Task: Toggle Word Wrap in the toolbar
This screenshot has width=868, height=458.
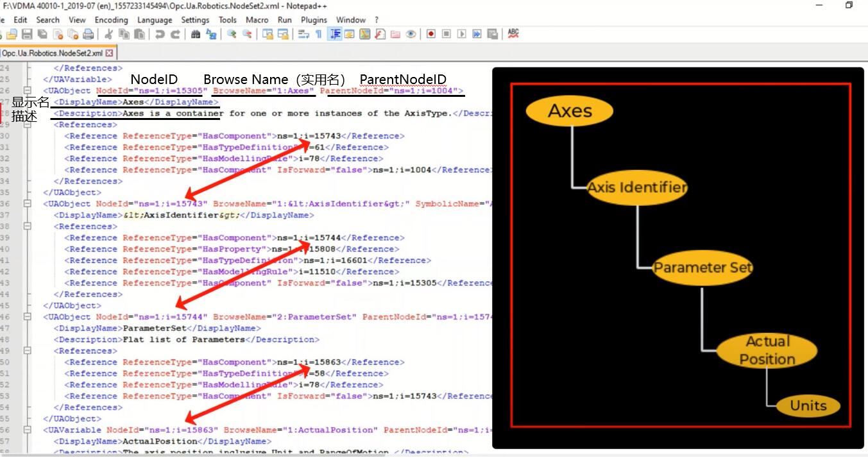Action: [x=303, y=34]
